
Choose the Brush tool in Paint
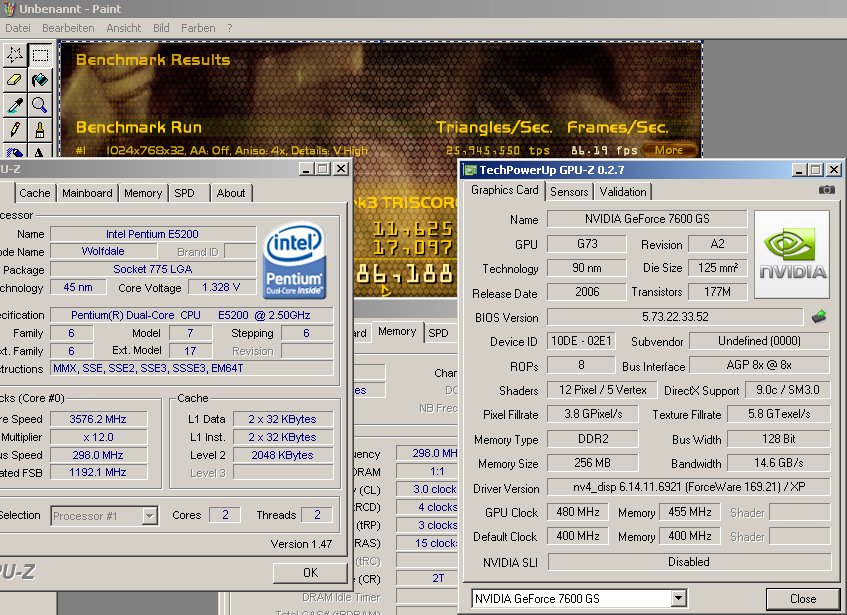coord(40,130)
